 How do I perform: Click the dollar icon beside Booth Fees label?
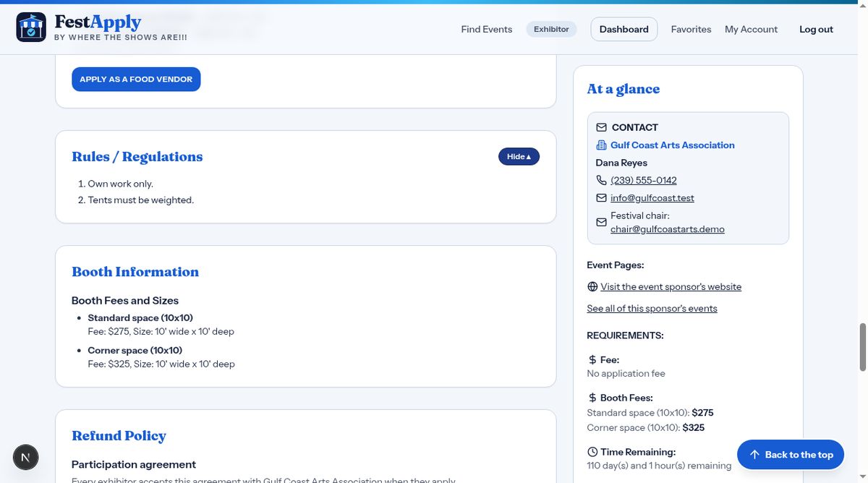click(592, 398)
